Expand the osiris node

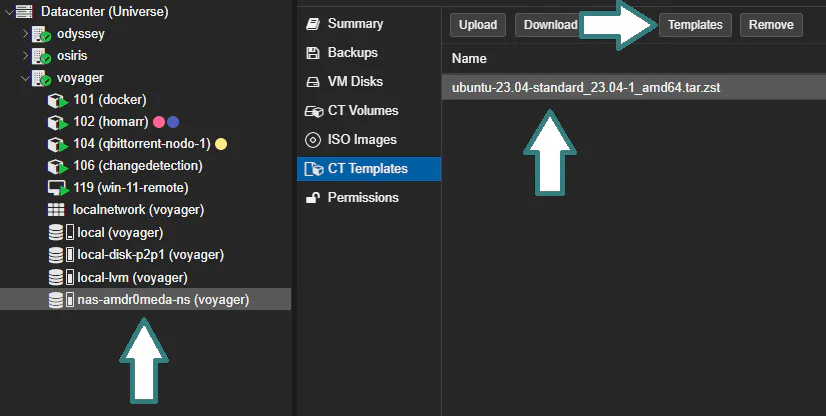pos(25,56)
